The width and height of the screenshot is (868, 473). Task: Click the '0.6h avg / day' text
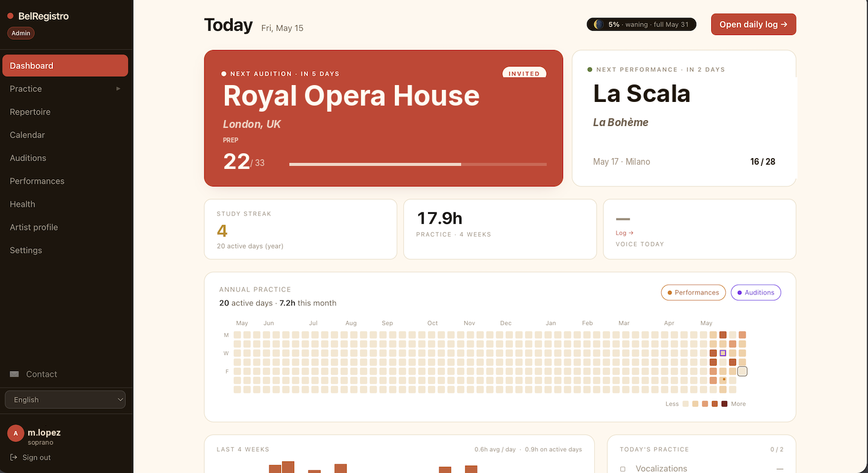click(x=495, y=449)
